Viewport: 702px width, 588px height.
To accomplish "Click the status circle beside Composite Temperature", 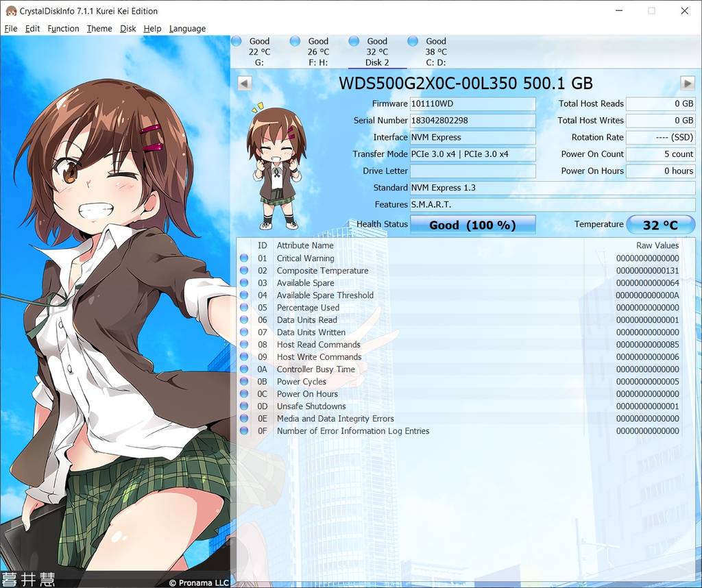I will [x=245, y=271].
